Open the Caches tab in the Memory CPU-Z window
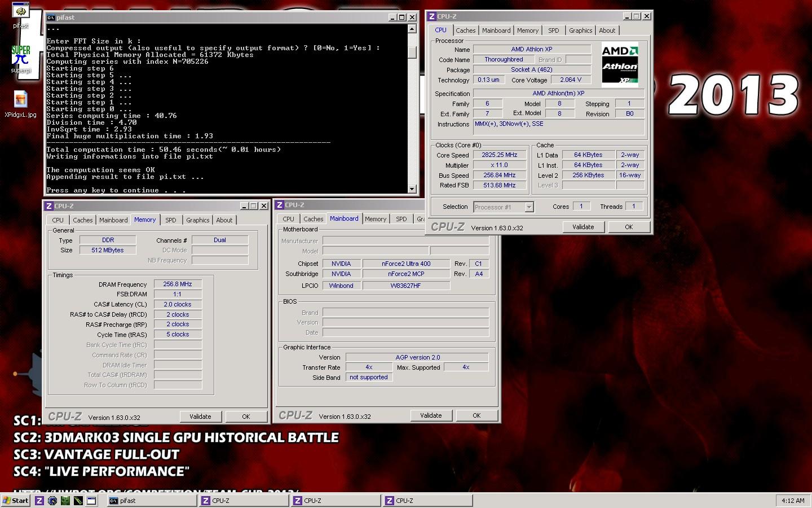This screenshot has width=812, height=508. [83, 220]
